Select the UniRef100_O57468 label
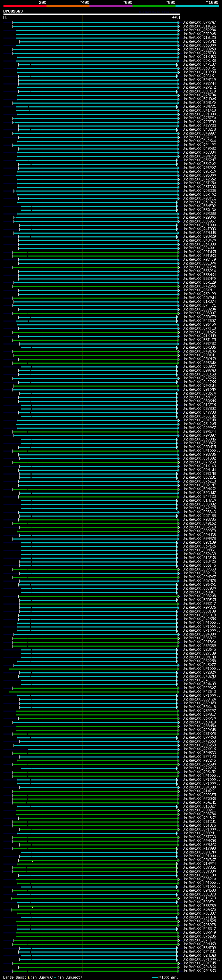The height and width of the screenshot is (980, 222). pos(199,516)
